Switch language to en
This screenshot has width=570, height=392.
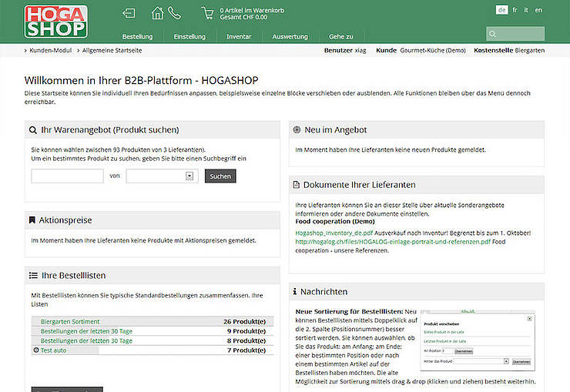[x=538, y=10]
